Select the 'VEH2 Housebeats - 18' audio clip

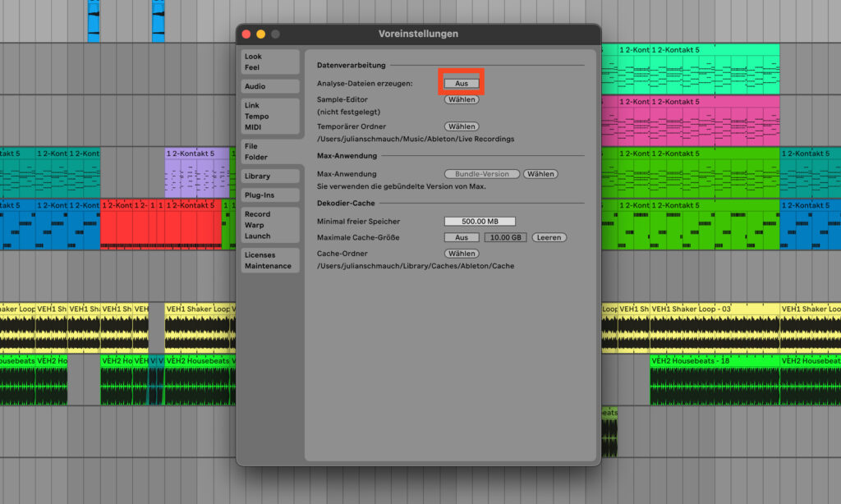(x=715, y=379)
